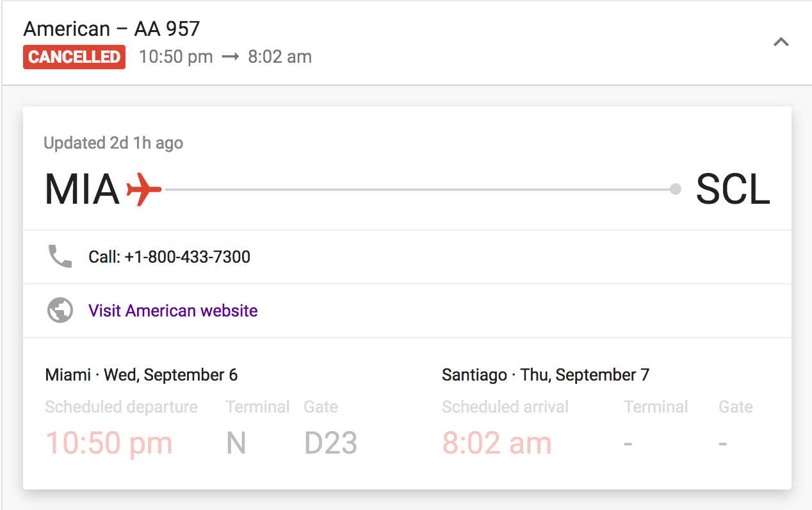Click the header arrow between flight times
812x510 pixels.
(x=231, y=57)
